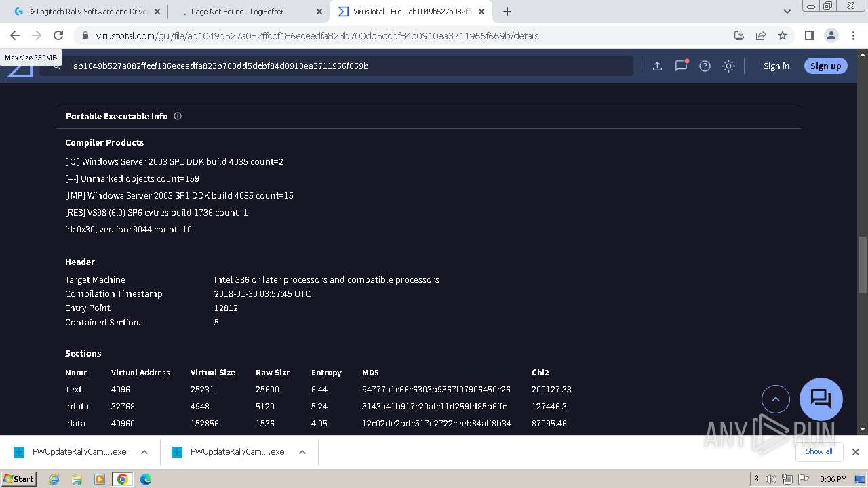Image resolution: width=868 pixels, height=488 pixels.
Task: Close the Page Not Found tab
Action: click(319, 12)
